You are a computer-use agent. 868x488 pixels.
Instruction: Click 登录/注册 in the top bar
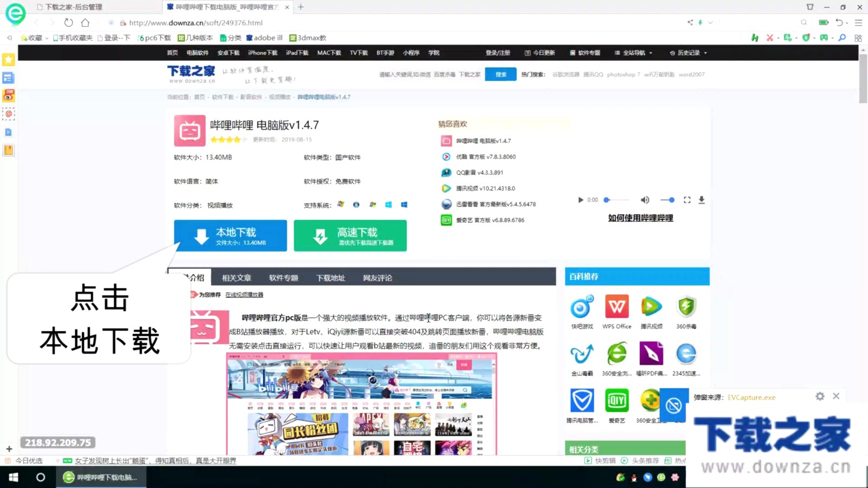(x=498, y=53)
